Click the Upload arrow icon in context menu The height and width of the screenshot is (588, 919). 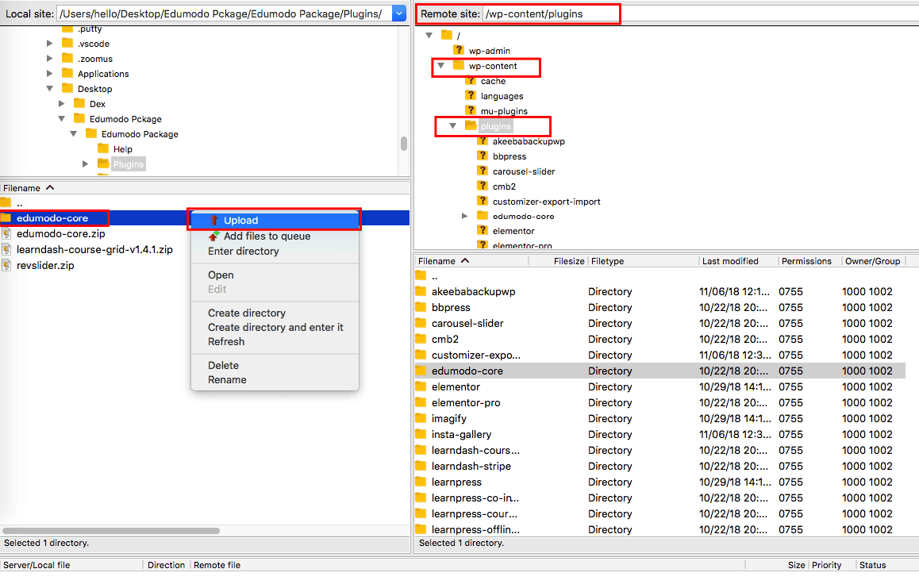click(x=213, y=221)
